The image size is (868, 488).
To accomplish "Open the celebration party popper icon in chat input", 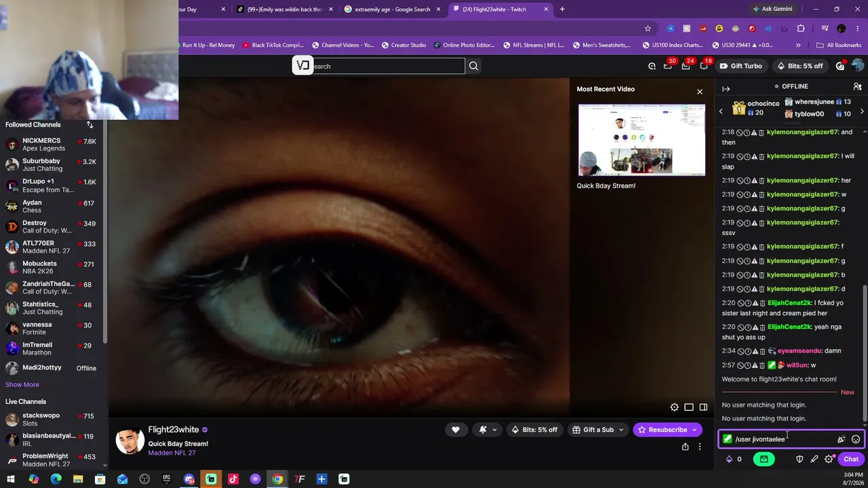I will point(842,439).
